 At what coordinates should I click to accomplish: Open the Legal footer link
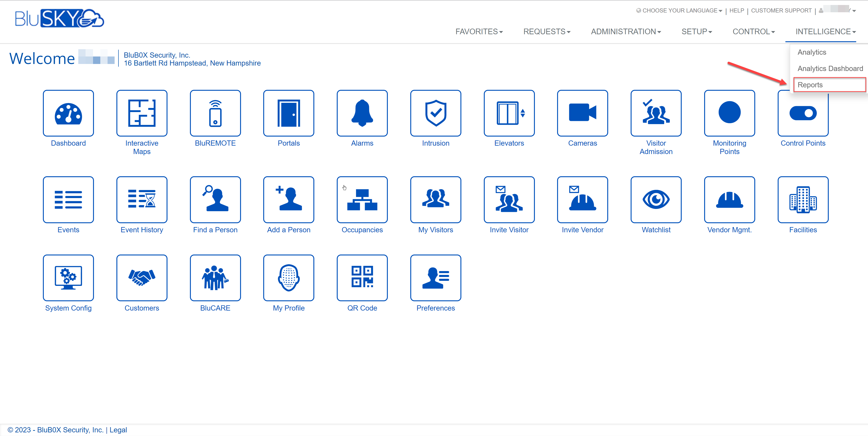pos(118,430)
